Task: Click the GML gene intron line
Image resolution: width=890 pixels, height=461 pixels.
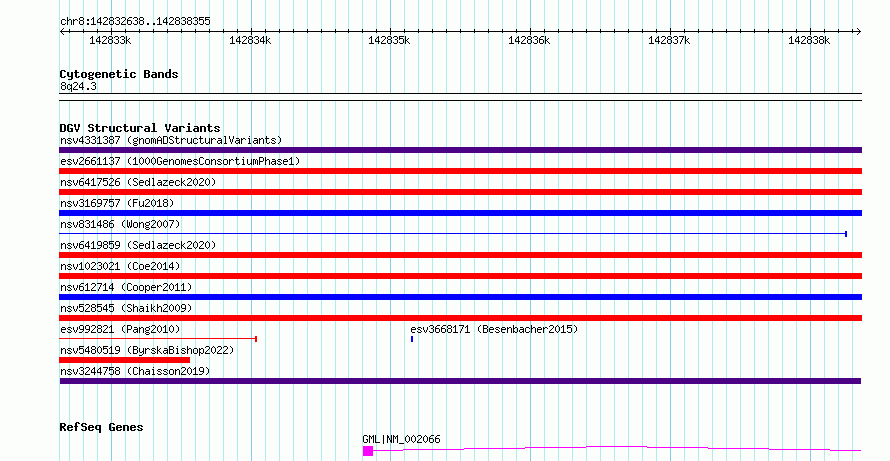Action: click(617, 449)
